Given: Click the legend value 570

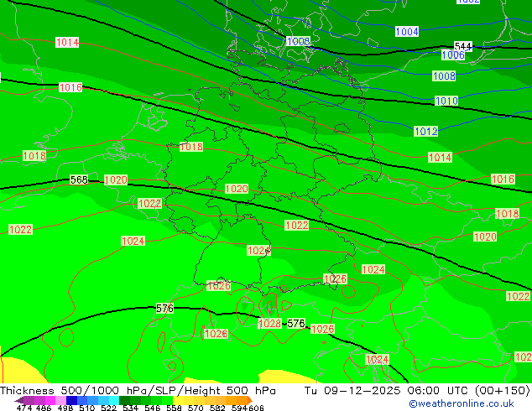Looking at the screenshot, I should (x=196, y=408).
